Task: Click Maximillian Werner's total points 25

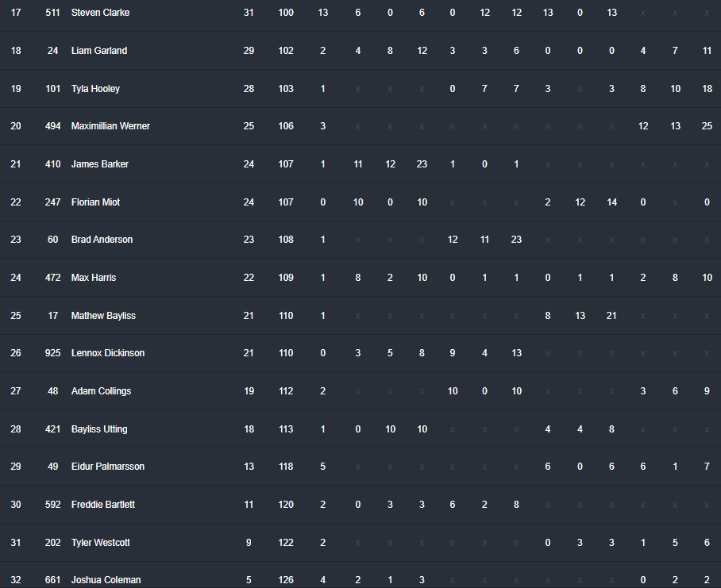Action: pyautogui.click(x=249, y=126)
